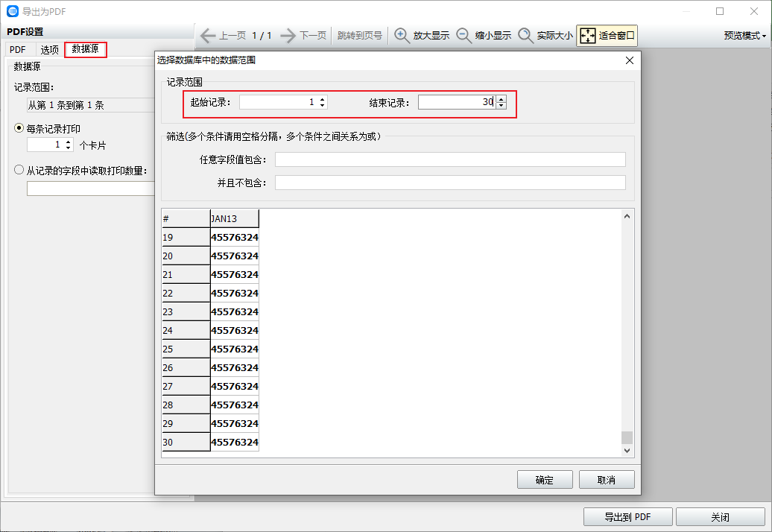Select row 29 in the data table
The image size is (772, 532).
(210, 424)
